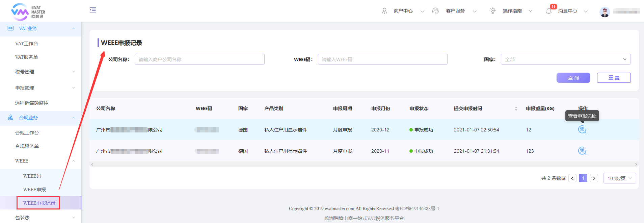Click the 2020-11 declaration month cell

[380, 151]
